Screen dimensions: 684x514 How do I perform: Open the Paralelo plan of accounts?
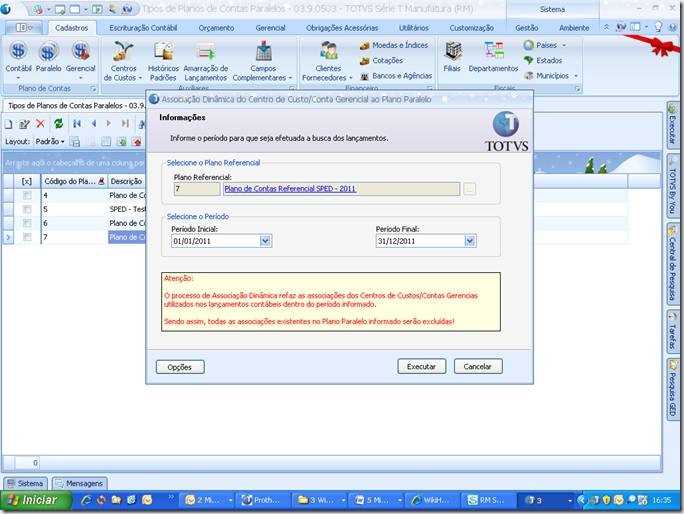click(48, 58)
